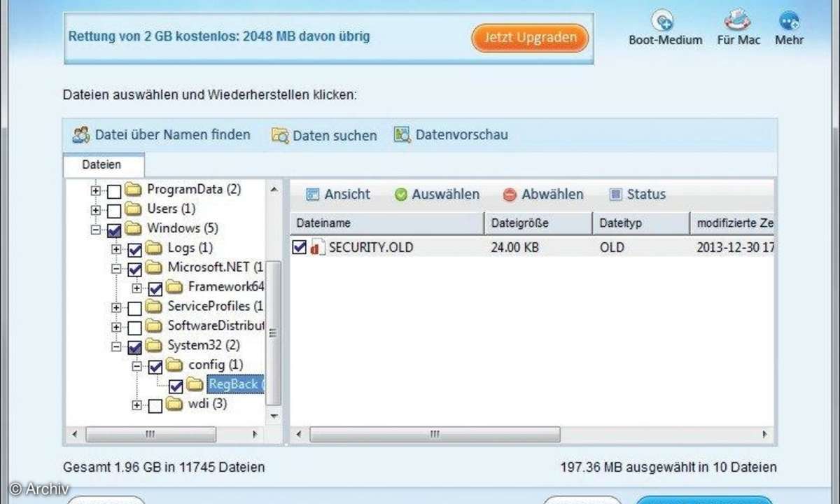Open the Für Mac option

click(x=738, y=27)
